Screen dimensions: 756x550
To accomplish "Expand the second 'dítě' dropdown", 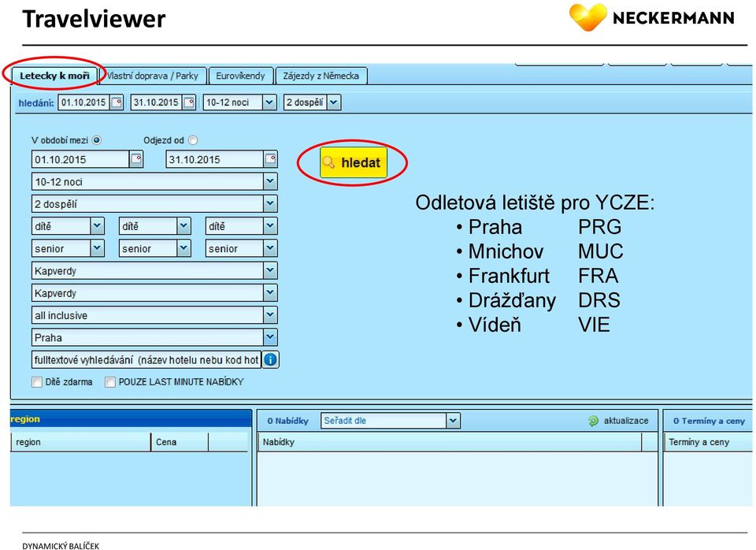I will point(183,226).
